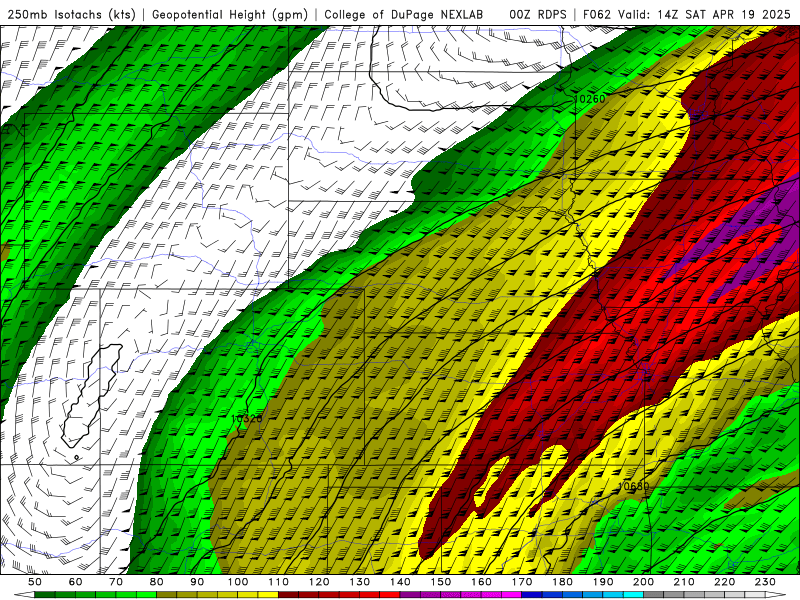
Task: Click the 190 value on the colorbar scale
Action: coord(603,582)
